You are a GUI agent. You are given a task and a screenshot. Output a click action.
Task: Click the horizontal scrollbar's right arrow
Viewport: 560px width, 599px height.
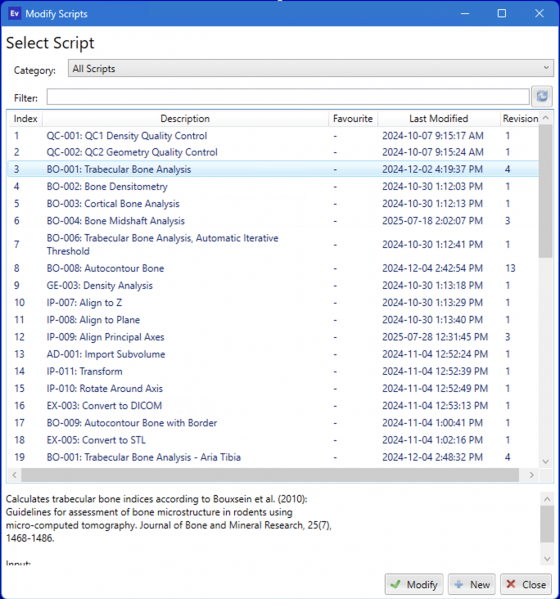point(531,475)
